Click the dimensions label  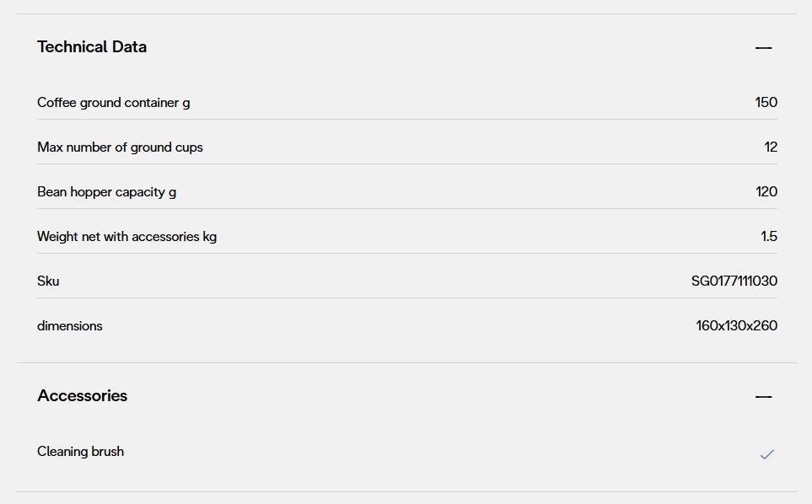[69, 326]
